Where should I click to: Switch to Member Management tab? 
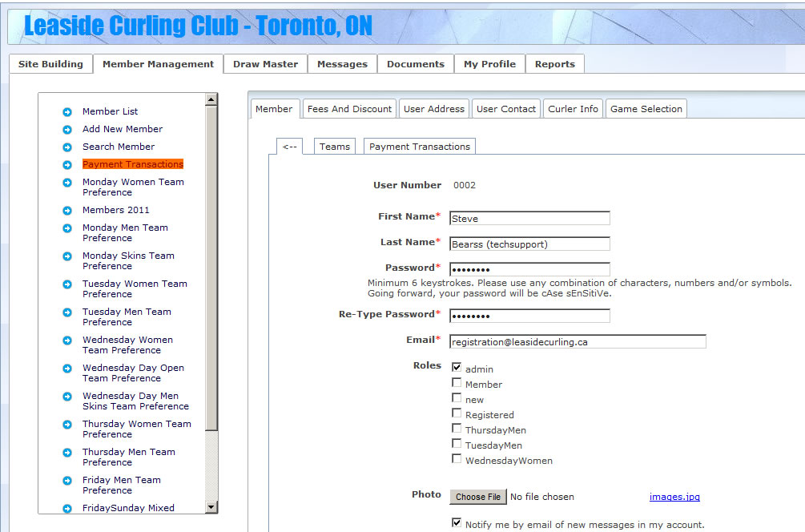(x=158, y=64)
